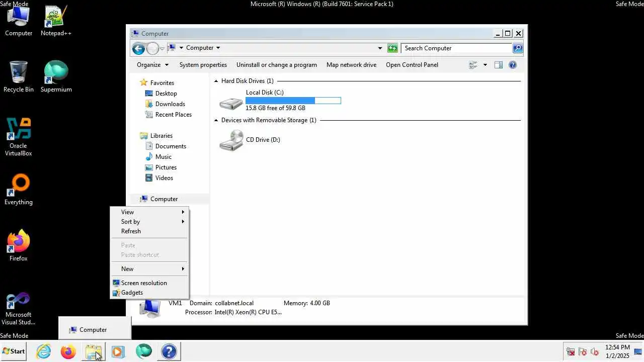The height and width of the screenshot is (362, 644).
Task: Choose Refresh from context menu
Action: click(x=149, y=231)
